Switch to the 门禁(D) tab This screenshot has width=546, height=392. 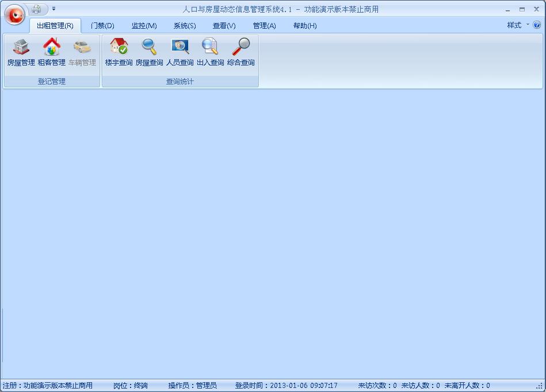pyautogui.click(x=102, y=26)
